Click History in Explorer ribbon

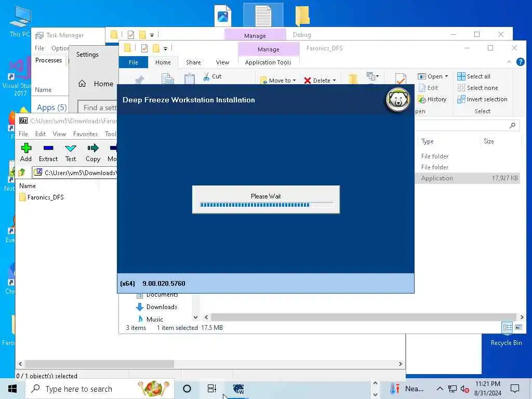[432, 99]
